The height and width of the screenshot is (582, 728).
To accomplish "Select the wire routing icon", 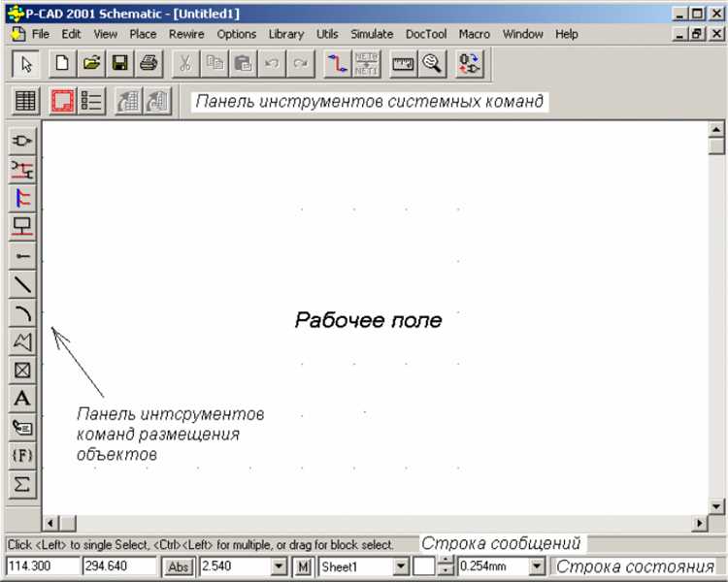I will point(338,64).
